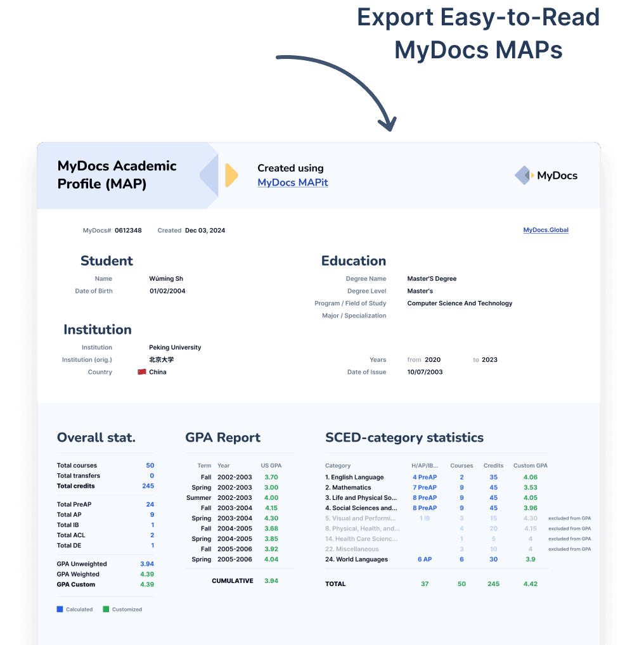The height and width of the screenshot is (645, 644).
Task: Click the Fall 2002-2003 GPA 3.70
Action: (x=271, y=477)
